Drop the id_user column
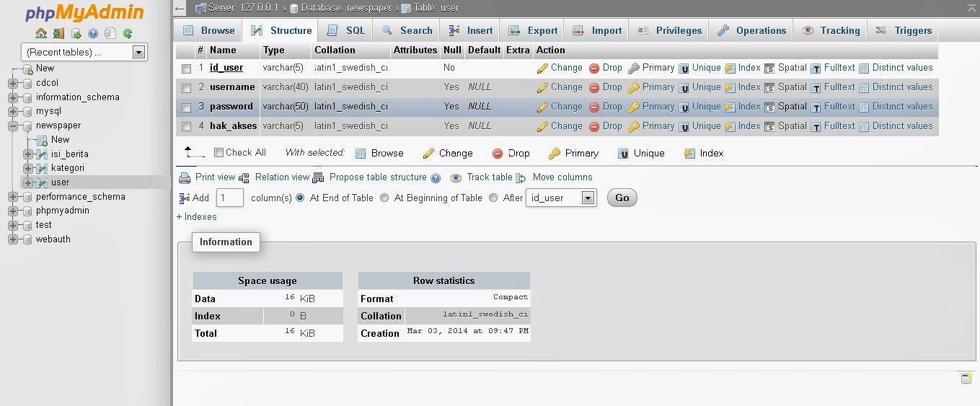980x406 pixels. 606,68
